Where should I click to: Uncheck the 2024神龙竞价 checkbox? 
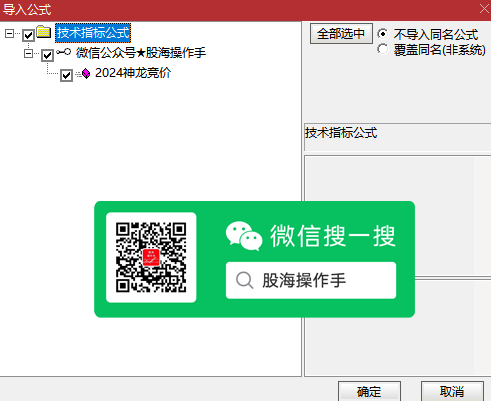[x=66, y=75]
